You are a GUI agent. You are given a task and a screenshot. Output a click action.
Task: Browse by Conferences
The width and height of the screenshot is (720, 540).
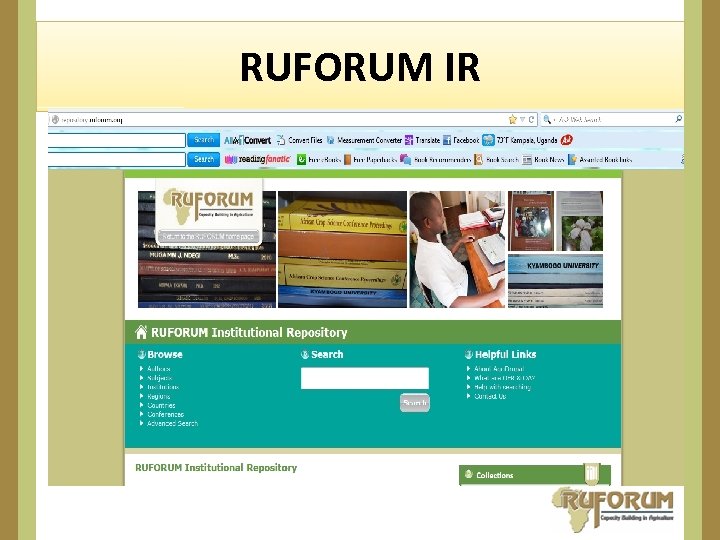click(165, 414)
